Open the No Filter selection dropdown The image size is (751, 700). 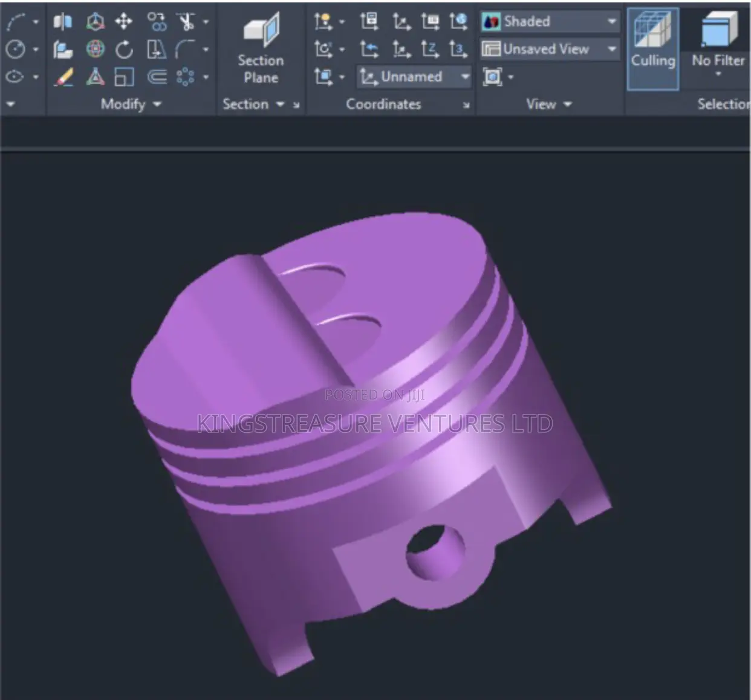click(718, 74)
